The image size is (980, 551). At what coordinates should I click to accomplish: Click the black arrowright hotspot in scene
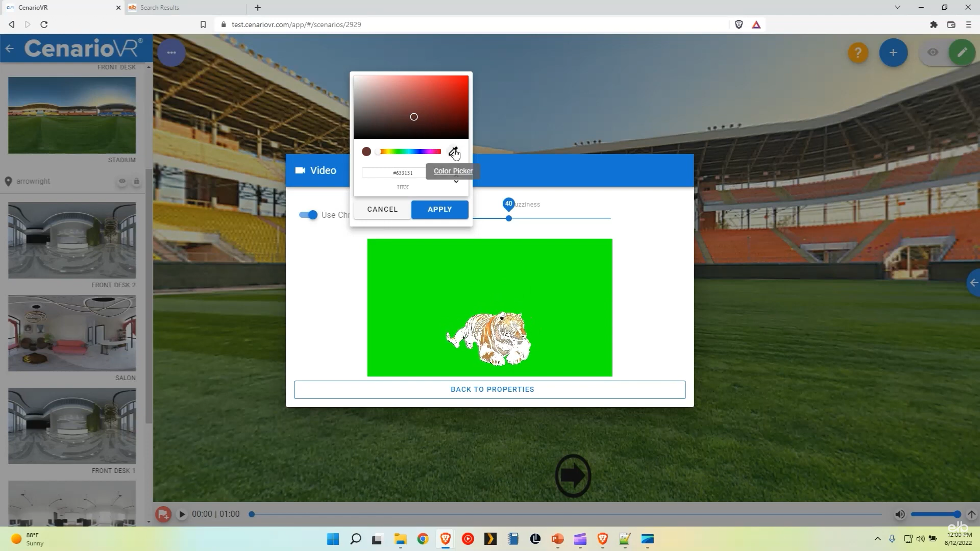[x=573, y=475]
